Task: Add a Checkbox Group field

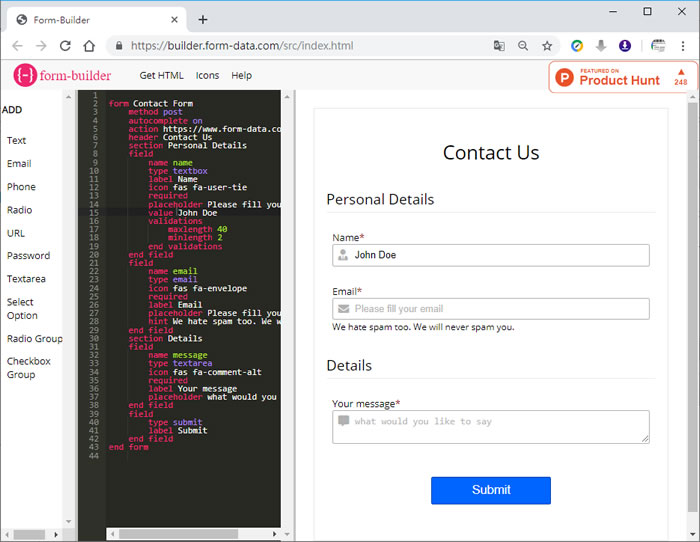Action: pyautogui.click(x=28, y=368)
